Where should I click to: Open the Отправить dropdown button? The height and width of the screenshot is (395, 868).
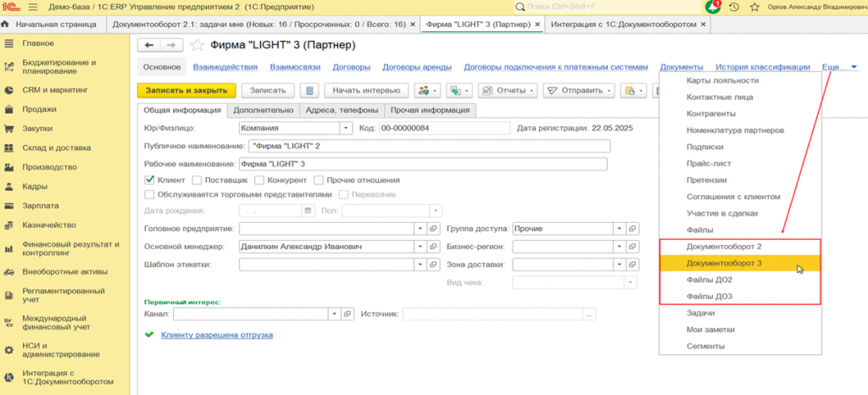pos(579,91)
